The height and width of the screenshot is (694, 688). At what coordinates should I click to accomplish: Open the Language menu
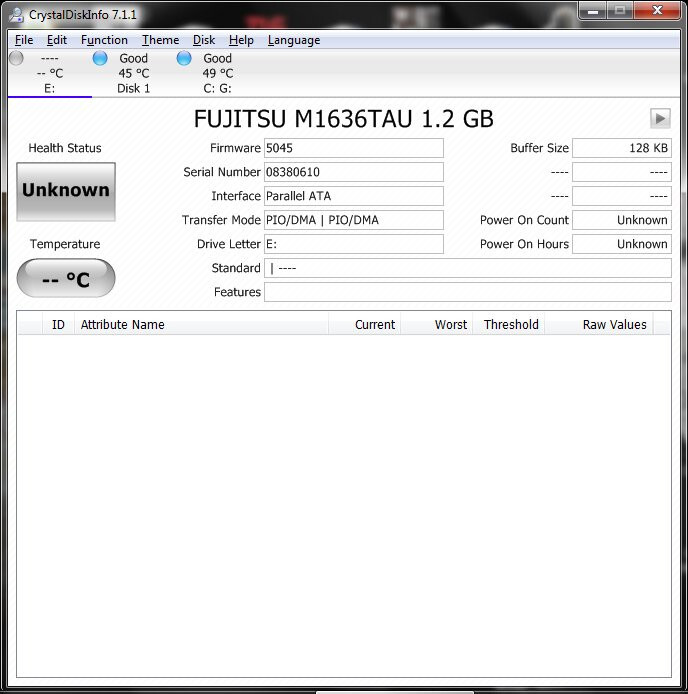pos(294,40)
